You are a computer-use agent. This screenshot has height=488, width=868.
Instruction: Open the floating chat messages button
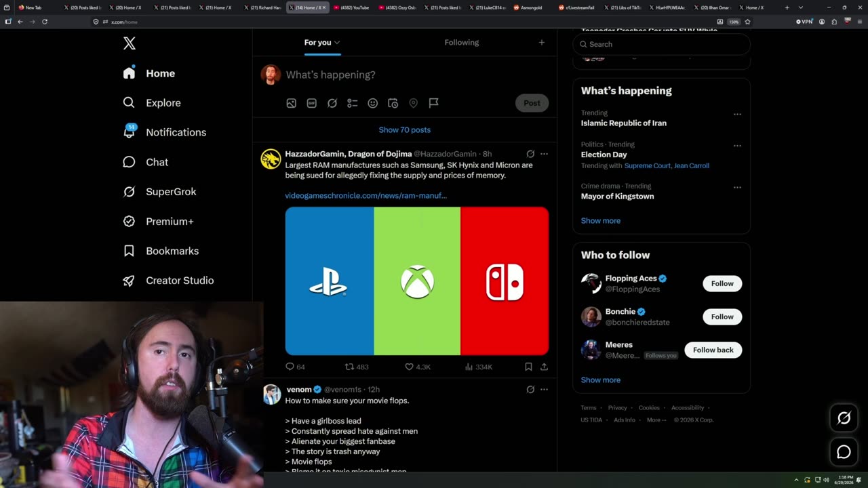pyautogui.click(x=844, y=452)
